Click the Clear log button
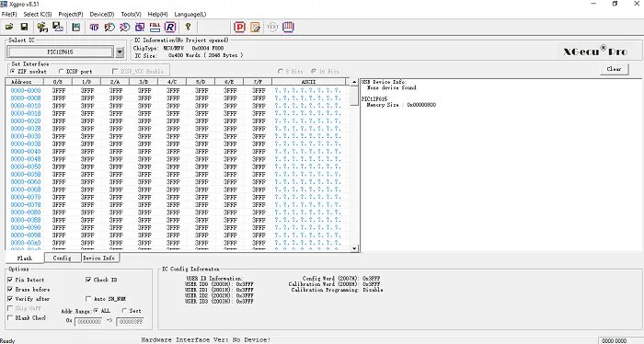644x344 pixels. click(614, 69)
